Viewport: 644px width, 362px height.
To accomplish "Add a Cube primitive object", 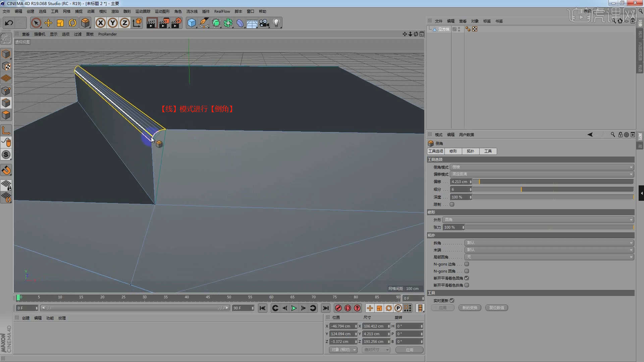I will coord(192,23).
